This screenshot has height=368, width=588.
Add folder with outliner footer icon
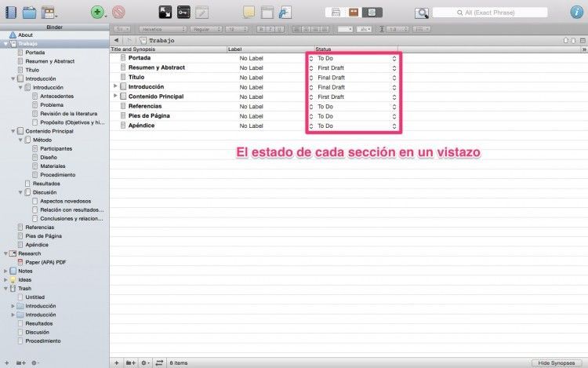(x=130, y=363)
